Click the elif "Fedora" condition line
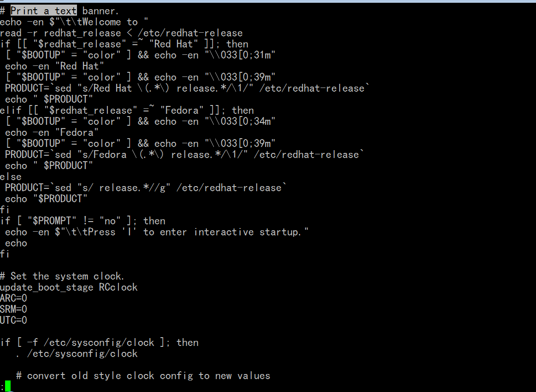The height and width of the screenshot is (392, 536). (127, 110)
